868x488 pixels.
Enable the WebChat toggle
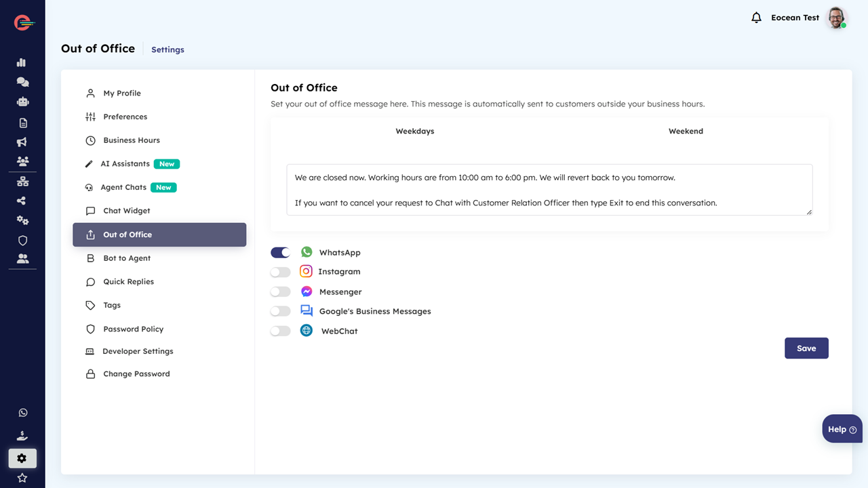point(280,331)
